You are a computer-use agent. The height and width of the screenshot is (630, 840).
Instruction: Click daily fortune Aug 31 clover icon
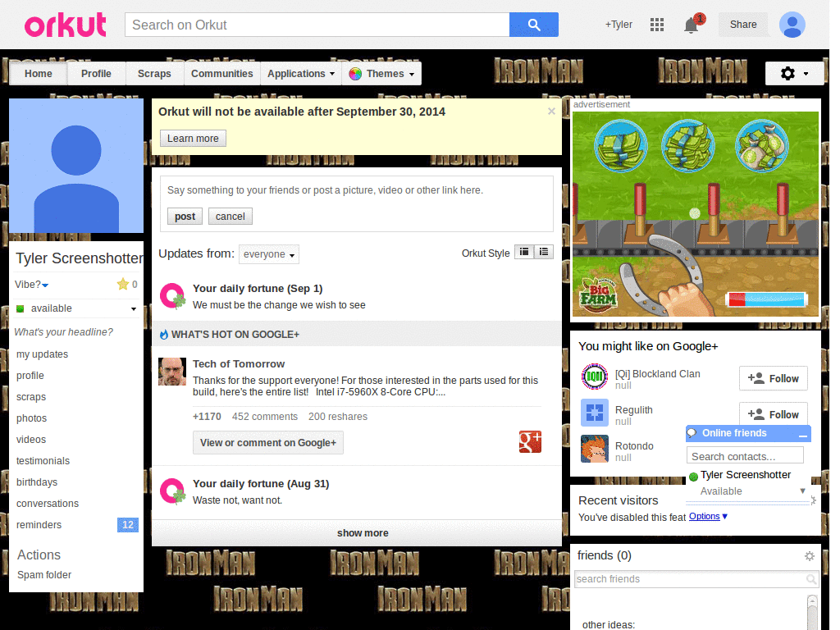click(x=172, y=491)
